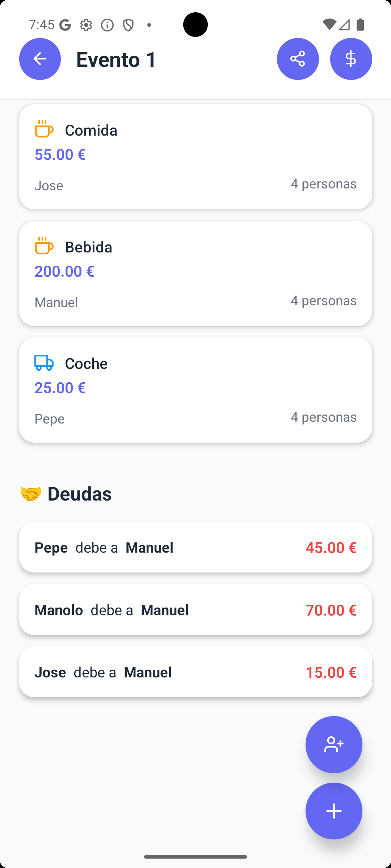Open the Comida expense card

[x=195, y=157]
